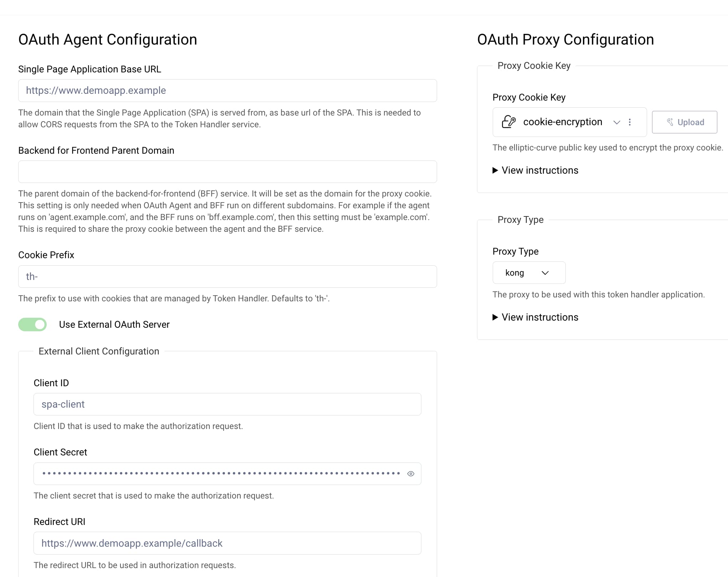Click the Single Page Application Base URL field
This screenshot has width=728, height=577.
[227, 91]
